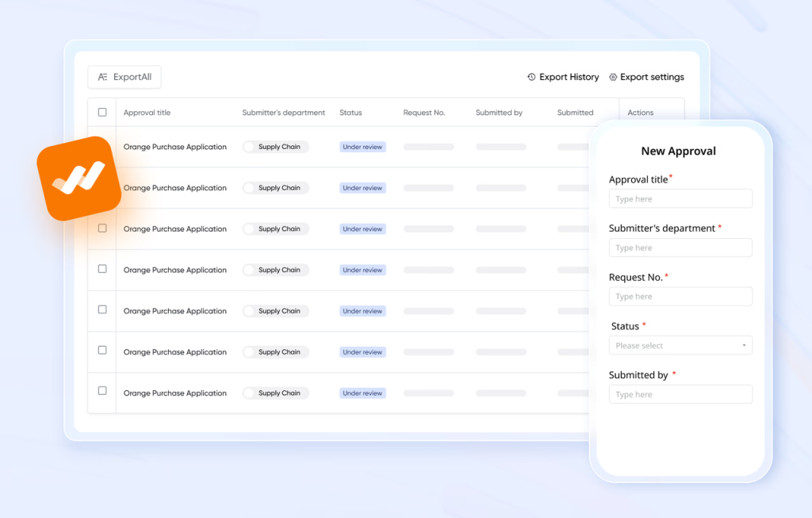Open Export History link text

(569, 77)
